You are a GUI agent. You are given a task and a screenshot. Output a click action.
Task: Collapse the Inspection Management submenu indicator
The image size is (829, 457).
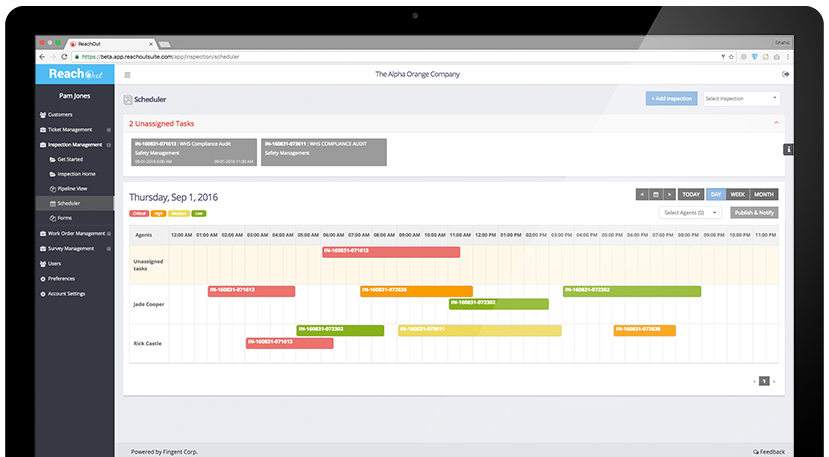(108, 145)
